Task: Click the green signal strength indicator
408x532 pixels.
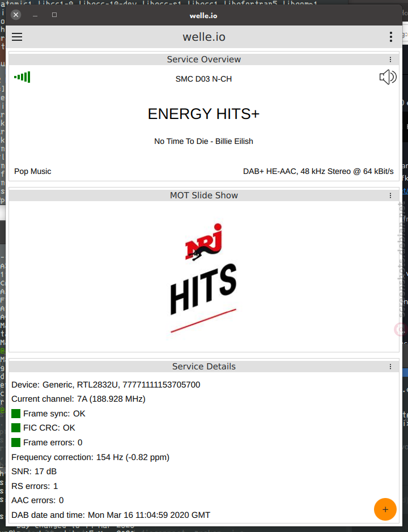Action: coord(22,77)
